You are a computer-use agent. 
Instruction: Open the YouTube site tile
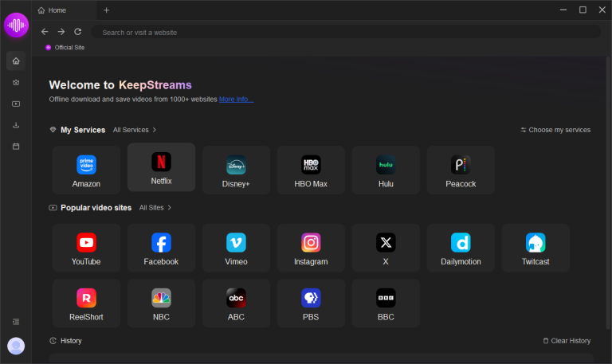pyautogui.click(x=86, y=248)
